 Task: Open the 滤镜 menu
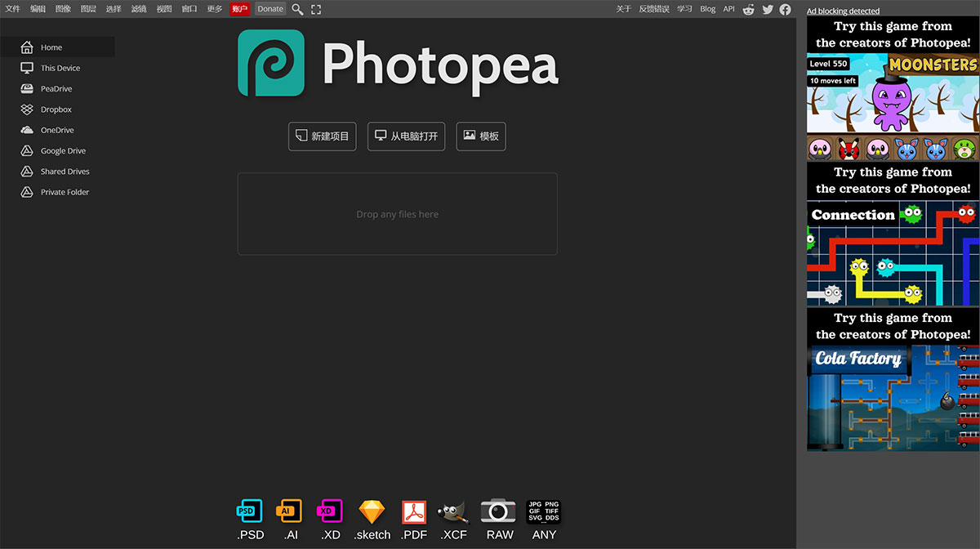(x=138, y=9)
